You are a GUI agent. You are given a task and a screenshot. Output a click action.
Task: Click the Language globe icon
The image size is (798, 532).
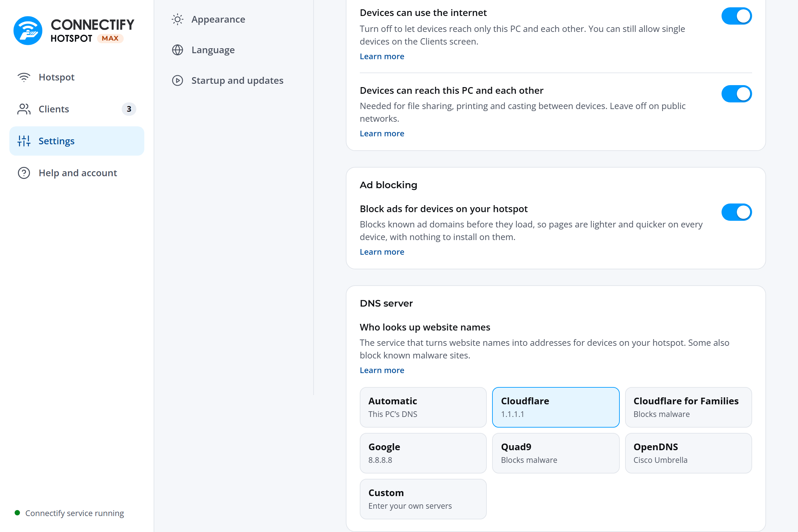(x=178, y=50)
